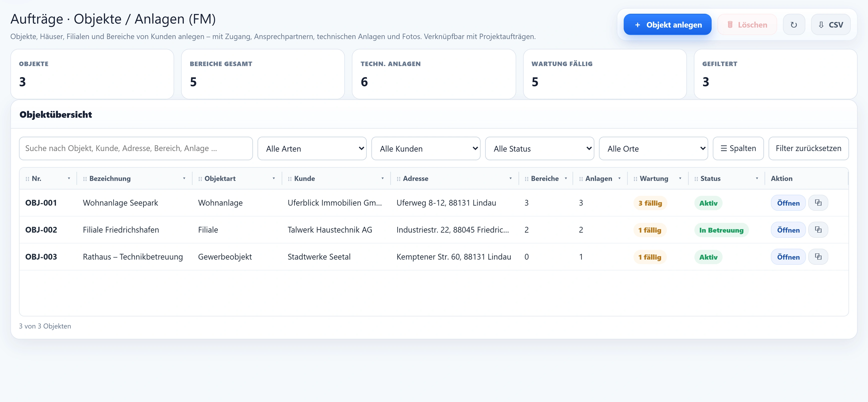Click 'Talwerk Haustechnik AG' customer cell

330,230
